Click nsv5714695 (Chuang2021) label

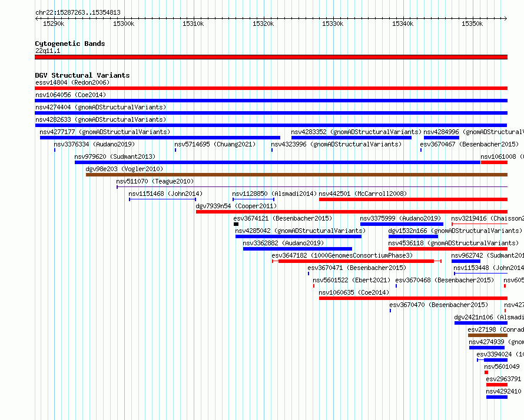(x=215, y=144)
